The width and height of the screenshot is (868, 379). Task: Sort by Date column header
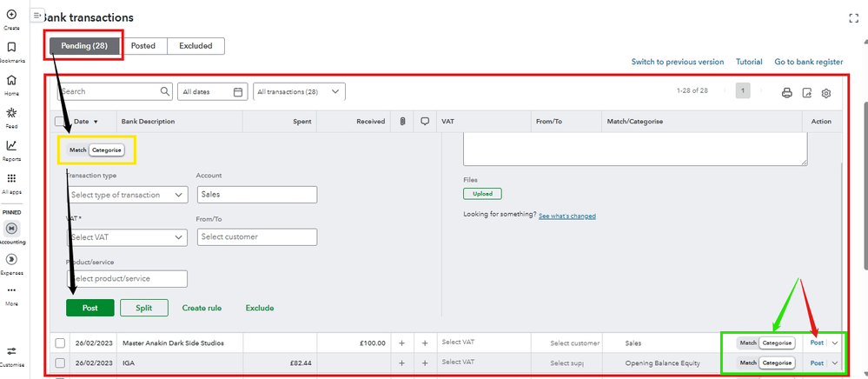[86, 122]
